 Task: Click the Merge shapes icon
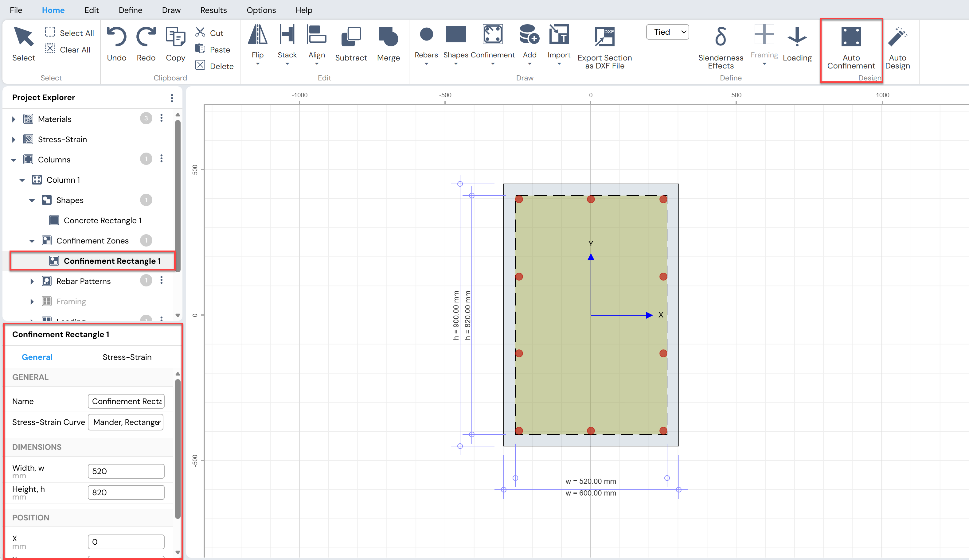pyautogui.click(x=389, y=37)
